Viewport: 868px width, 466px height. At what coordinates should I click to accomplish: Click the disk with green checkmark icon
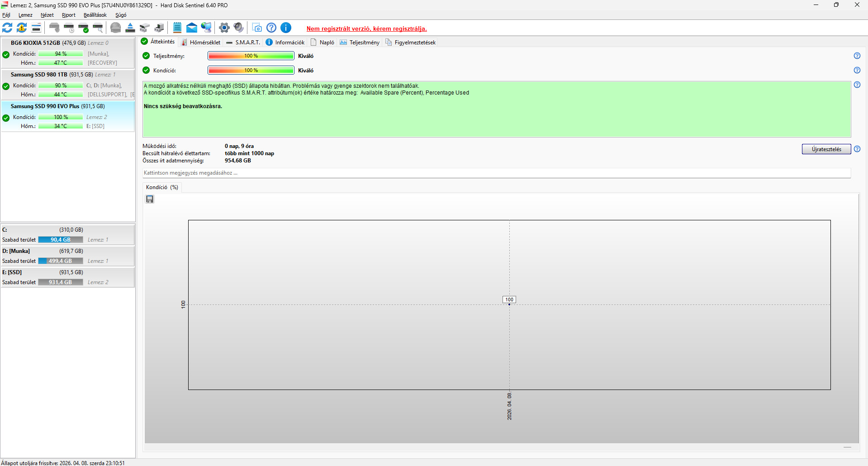(83, 28)
